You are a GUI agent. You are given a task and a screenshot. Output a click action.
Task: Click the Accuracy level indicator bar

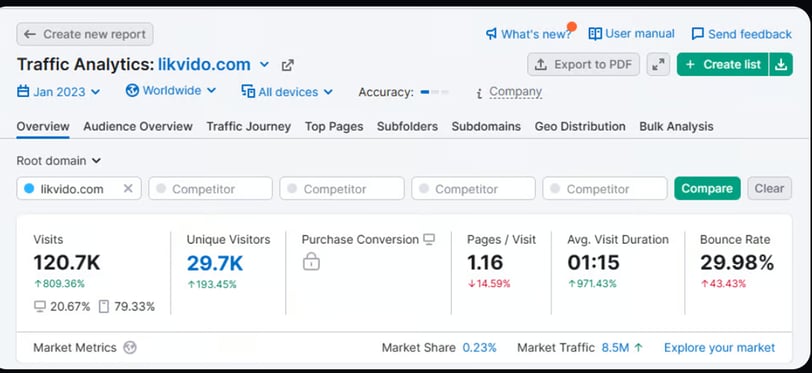(x=434, y=92)
